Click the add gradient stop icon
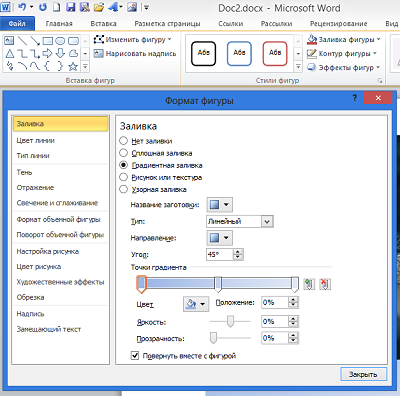Image resolution: width=400 pixels, height=396 pixels. (x=309, y=284)
